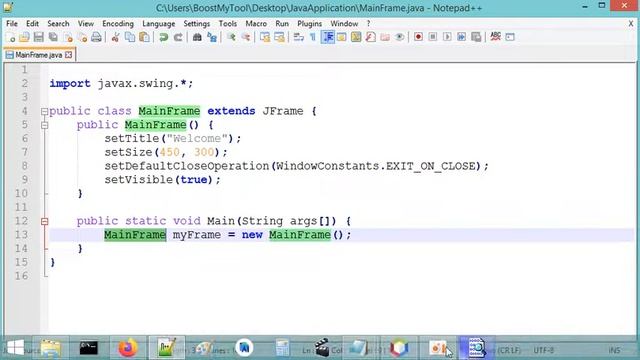Click the New file toolbar icon
Viewport: 640px width, 360px height.
point(10,37)
